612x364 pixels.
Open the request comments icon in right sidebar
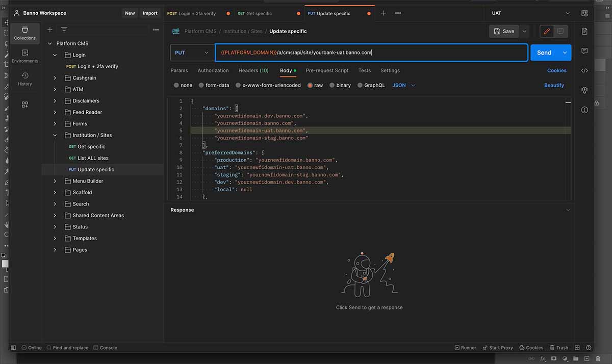[584, 51]
